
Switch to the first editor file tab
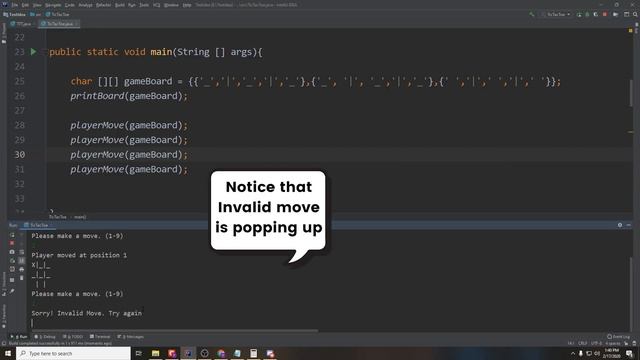(x=22, y=24)
